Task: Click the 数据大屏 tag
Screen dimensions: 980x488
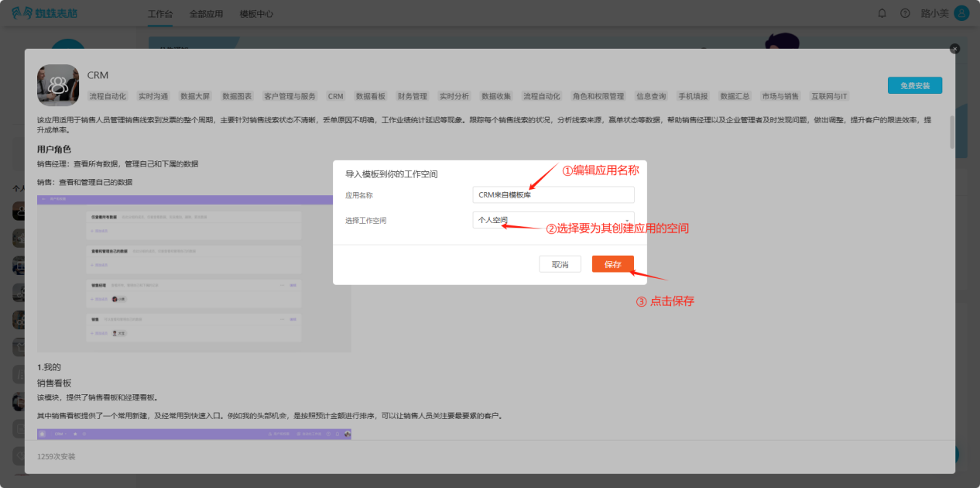Action: pos(195,96)
